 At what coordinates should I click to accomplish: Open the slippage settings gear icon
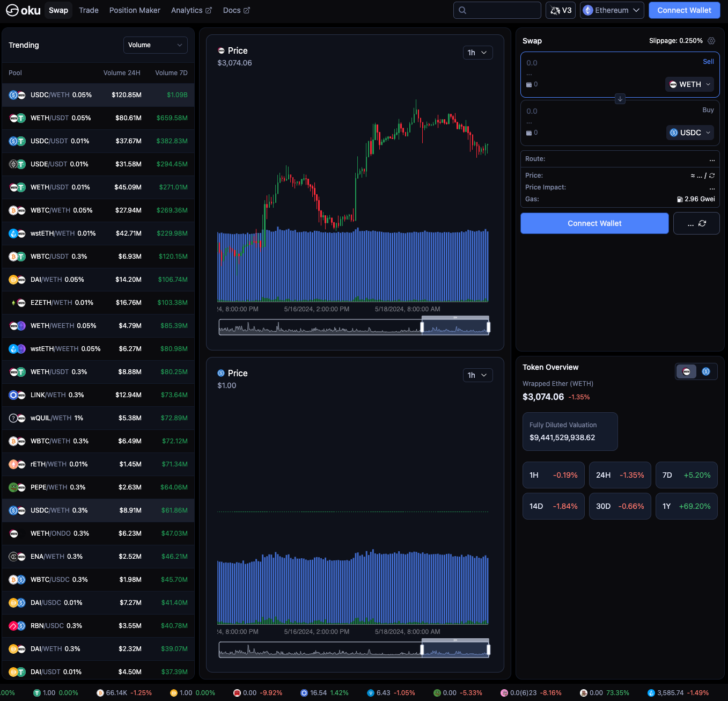[711, 41]
